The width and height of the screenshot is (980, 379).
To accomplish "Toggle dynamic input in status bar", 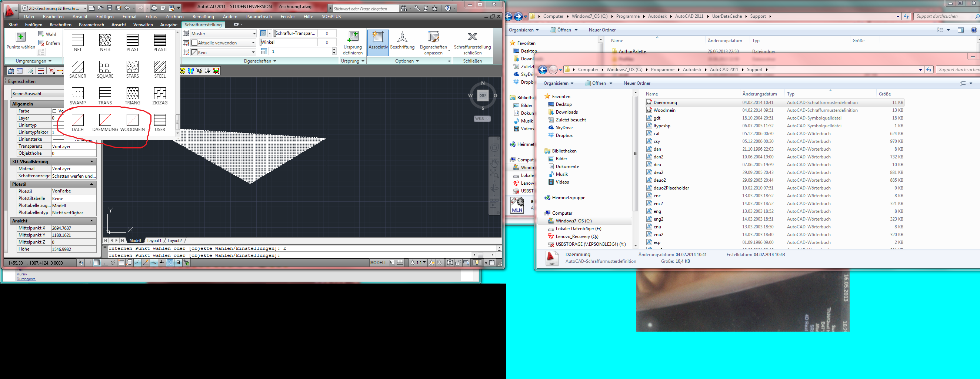I will click(x=154, y=263).
